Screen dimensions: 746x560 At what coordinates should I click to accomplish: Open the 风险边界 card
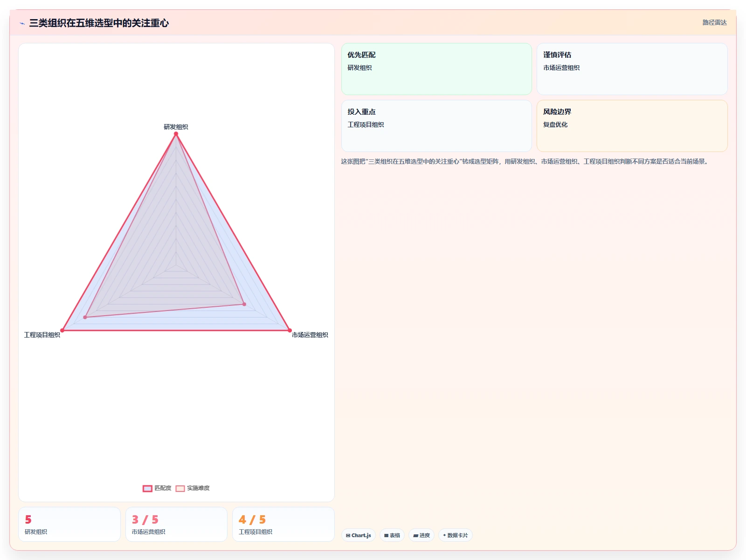[632, 126]
